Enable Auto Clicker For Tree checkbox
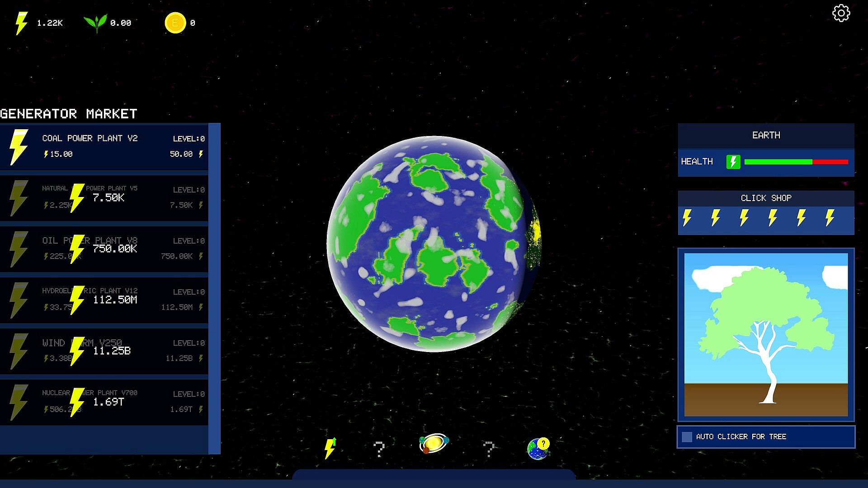Viewport: 868px width, 488px height. tap(687, 436)
